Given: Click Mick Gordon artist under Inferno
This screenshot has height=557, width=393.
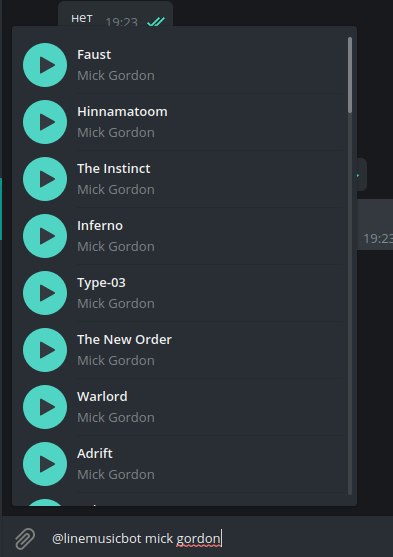Looking at the screenshot, I should coord(116,247).
